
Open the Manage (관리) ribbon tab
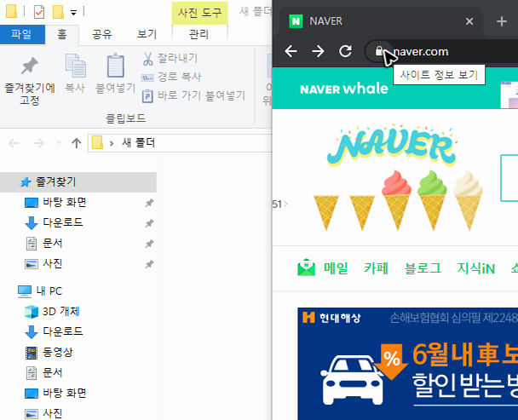[x=199, y=34]
